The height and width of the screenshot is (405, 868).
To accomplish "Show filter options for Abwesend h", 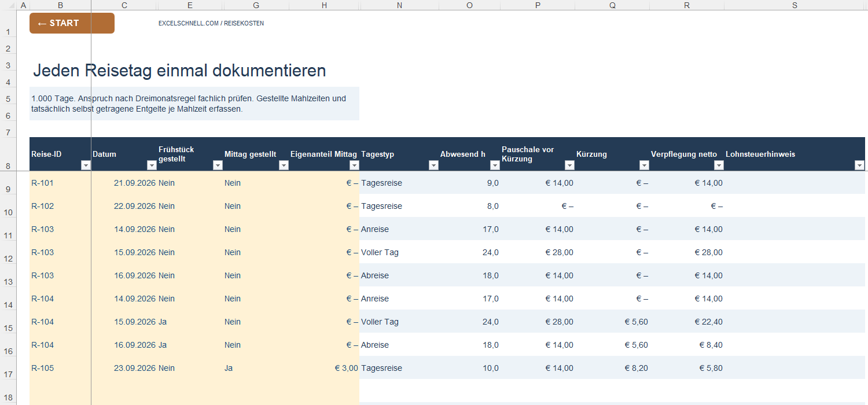I will pos(495,165).
